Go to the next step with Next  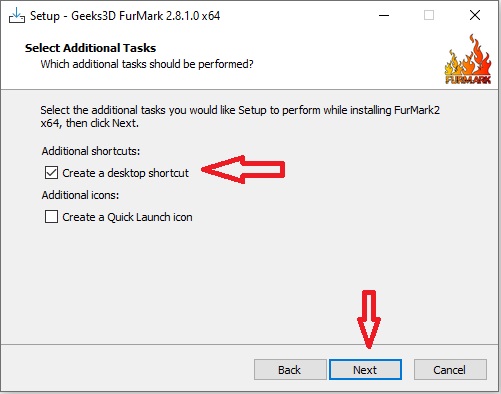[365, 369]
